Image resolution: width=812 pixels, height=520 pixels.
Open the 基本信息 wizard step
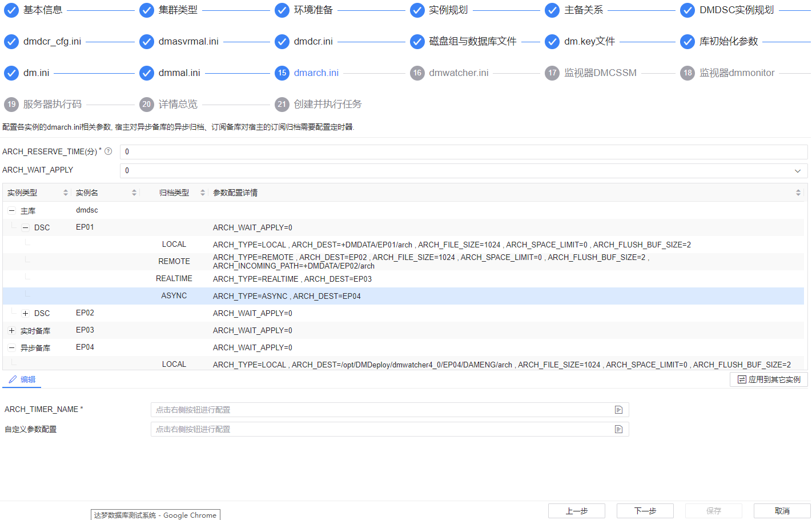(33, 10)
